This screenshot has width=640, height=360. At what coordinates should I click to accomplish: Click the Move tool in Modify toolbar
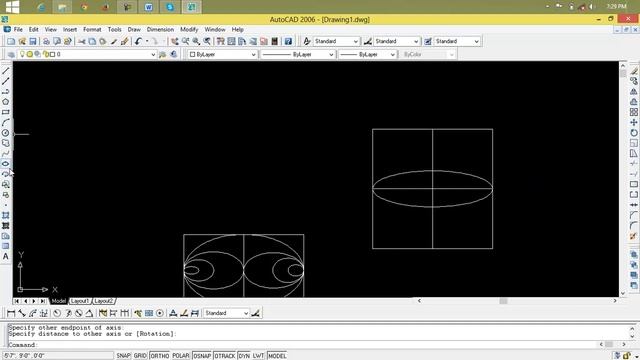(633, 122)
